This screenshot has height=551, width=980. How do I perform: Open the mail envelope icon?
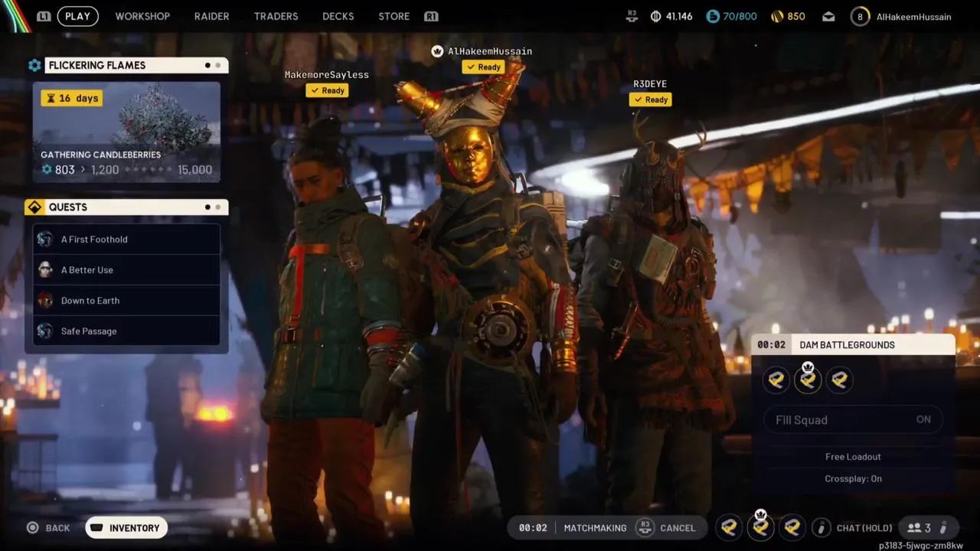tap(828, 16)
